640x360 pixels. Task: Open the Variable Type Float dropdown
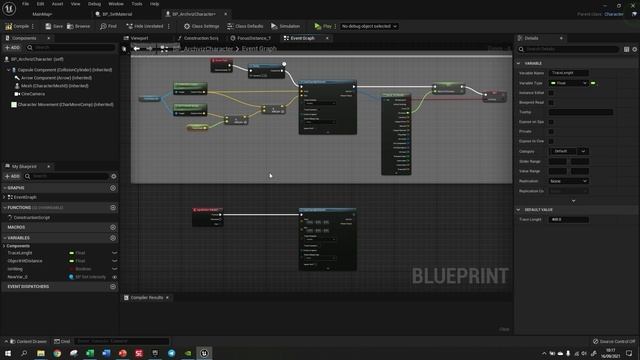coord(568,83)
